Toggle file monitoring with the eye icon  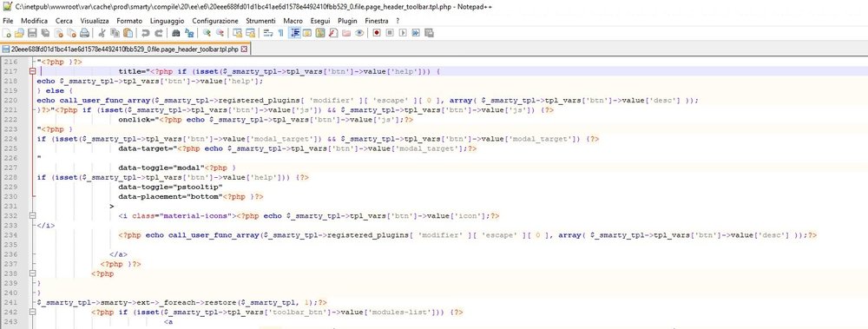tap(359, 33)
